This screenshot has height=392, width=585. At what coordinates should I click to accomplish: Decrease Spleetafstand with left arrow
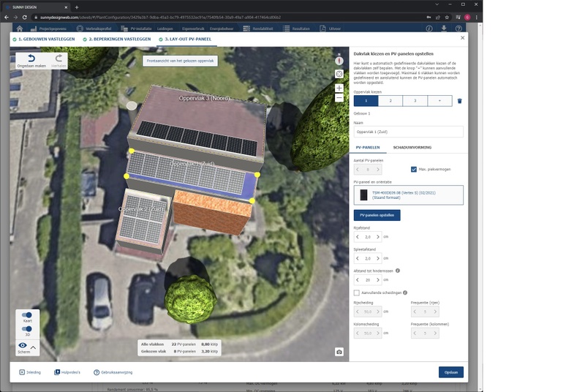pyautogui.click(x=358, y=258)
